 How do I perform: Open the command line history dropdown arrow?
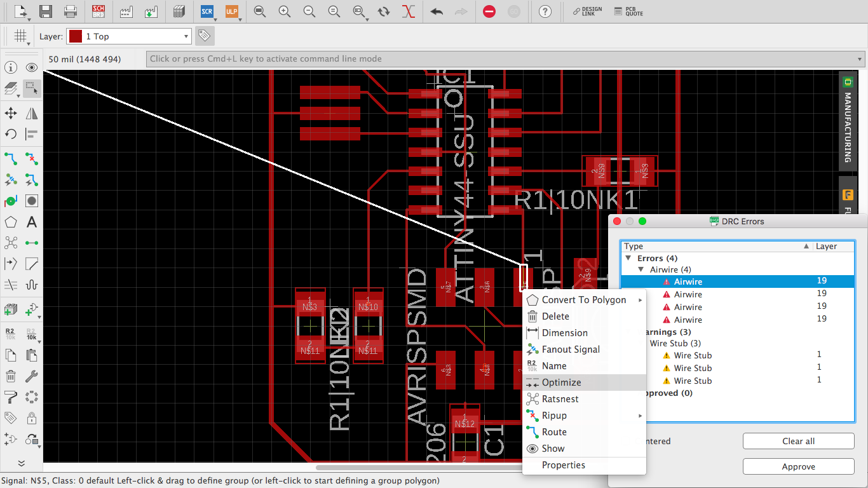click(x=860, y=59)
